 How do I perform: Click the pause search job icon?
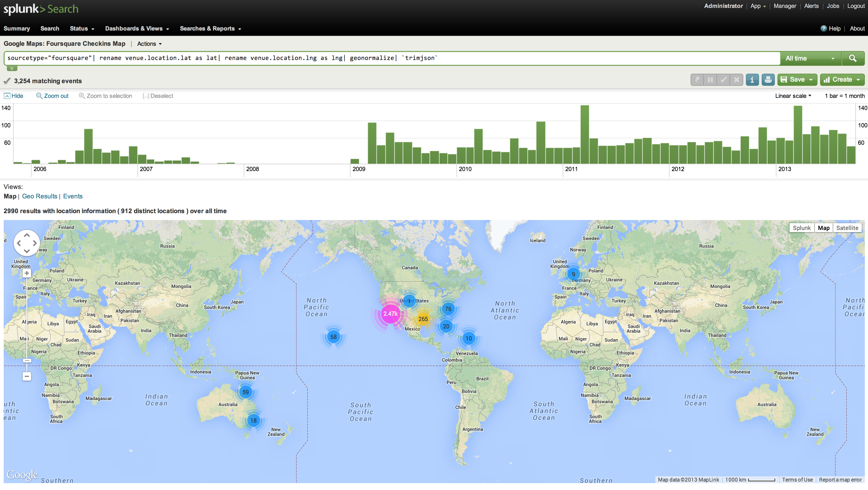pos(710,80)
